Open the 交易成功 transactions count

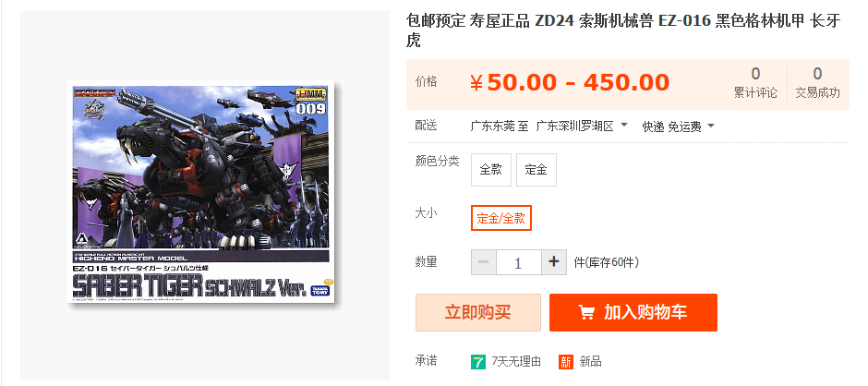(x=817, y=83)
